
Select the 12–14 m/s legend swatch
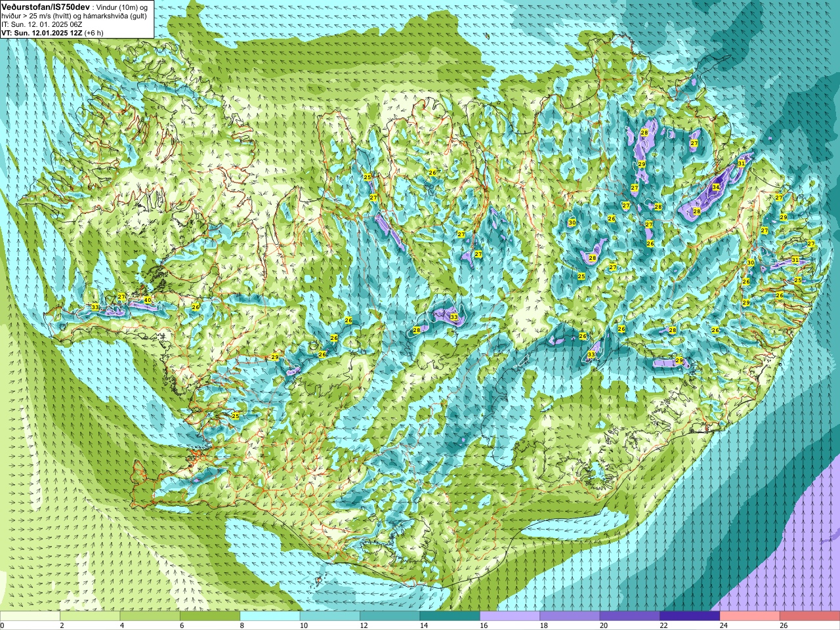pos(390,616)
